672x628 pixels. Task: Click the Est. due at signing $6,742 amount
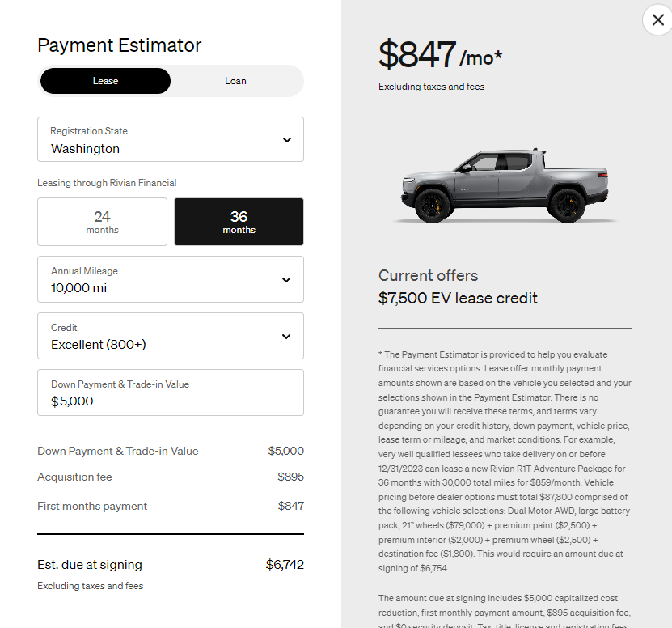[x=285, y=565]
